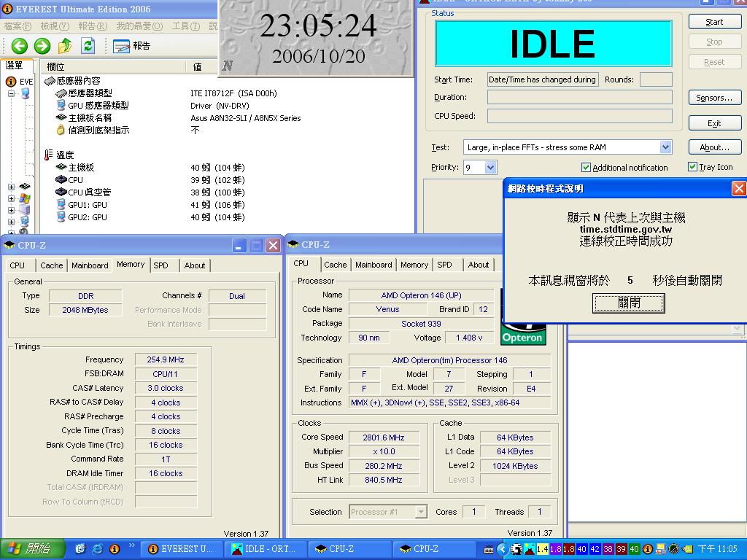Viewport: 747px width, 560px height.
Task: Click the padlock icon beside 偵測到底架指示
Action: point(61,130)
